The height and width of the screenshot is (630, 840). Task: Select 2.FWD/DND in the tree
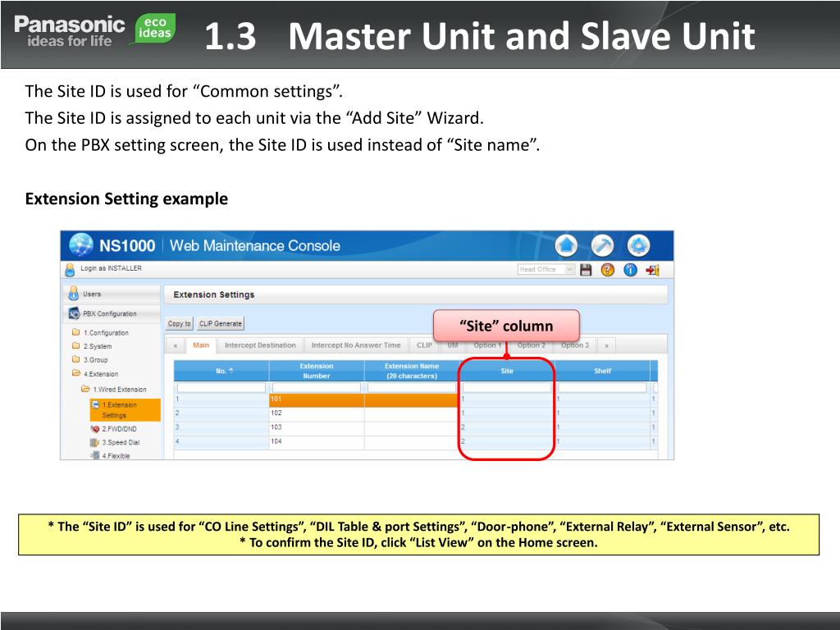click(119, 428)
